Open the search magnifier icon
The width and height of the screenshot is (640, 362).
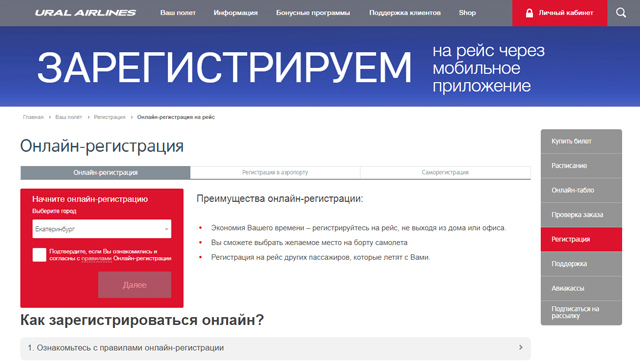(621, 13)
